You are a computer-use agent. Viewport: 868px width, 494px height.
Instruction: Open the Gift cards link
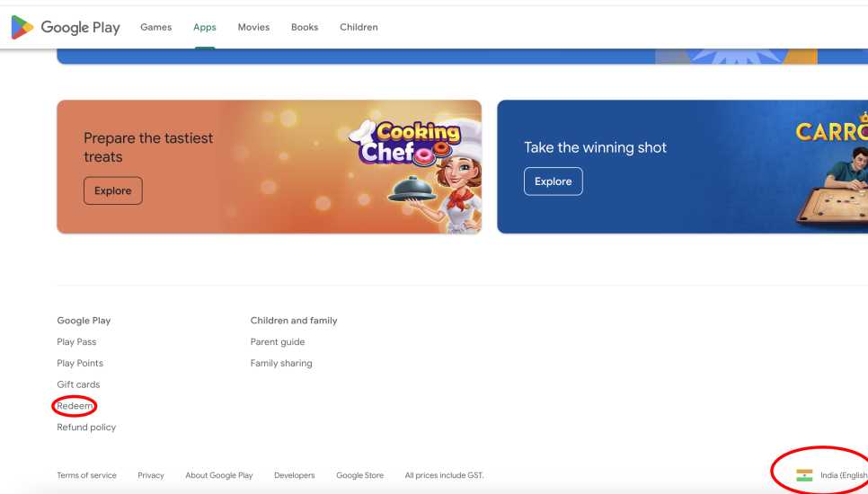(78, 384)
